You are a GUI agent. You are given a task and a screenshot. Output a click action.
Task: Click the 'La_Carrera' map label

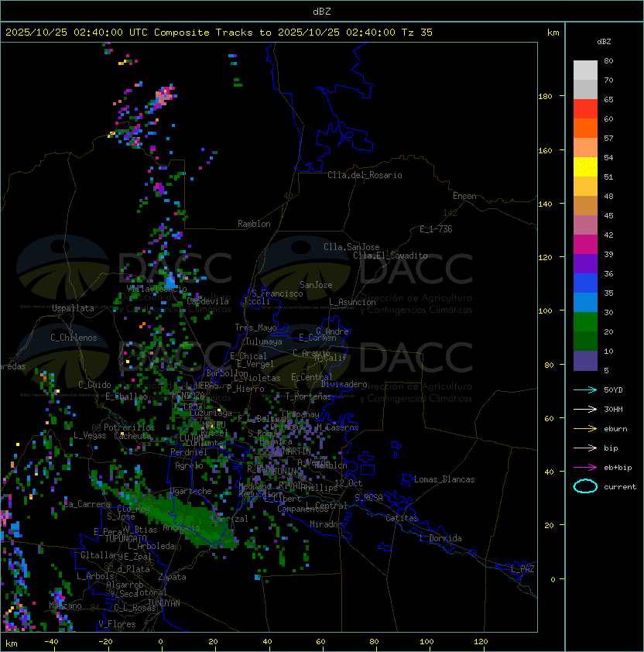[87, 504]
